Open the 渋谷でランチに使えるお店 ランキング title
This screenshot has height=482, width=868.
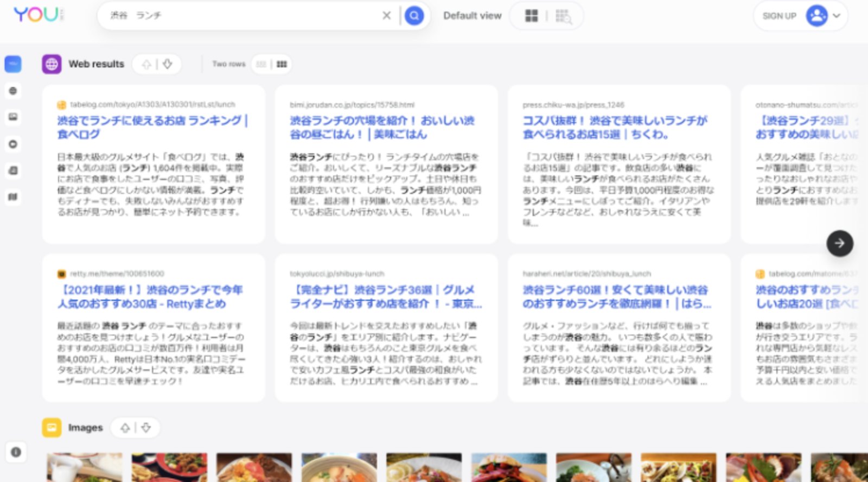152,127
